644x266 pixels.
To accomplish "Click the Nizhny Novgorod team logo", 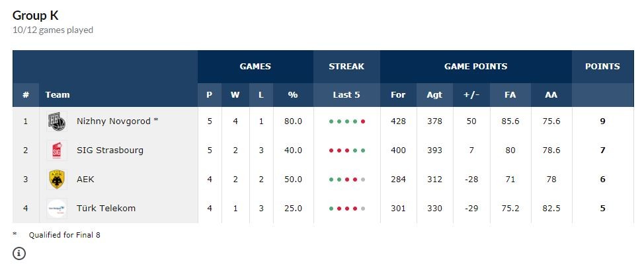I will tap(57, 121).
